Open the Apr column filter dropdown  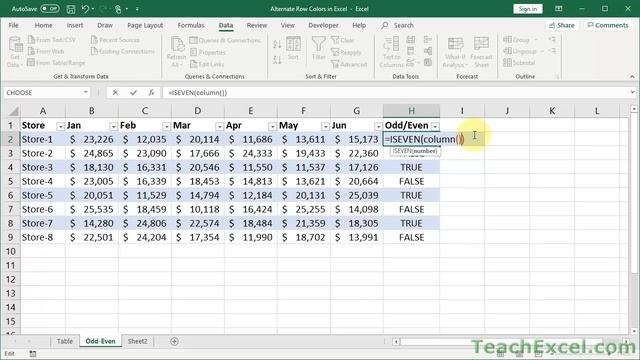pyautogui.click(x=272, y=126)
